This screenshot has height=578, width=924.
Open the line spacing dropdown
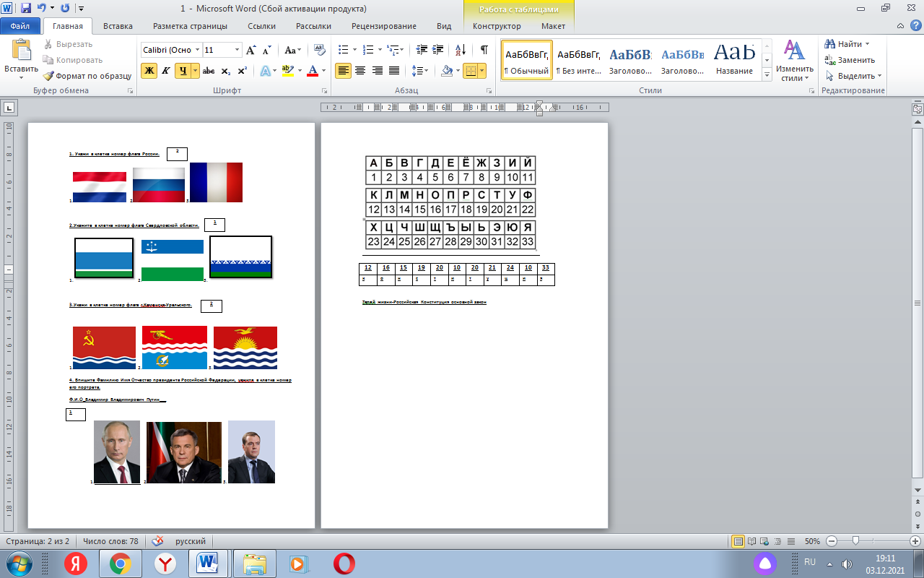point(420,70)
